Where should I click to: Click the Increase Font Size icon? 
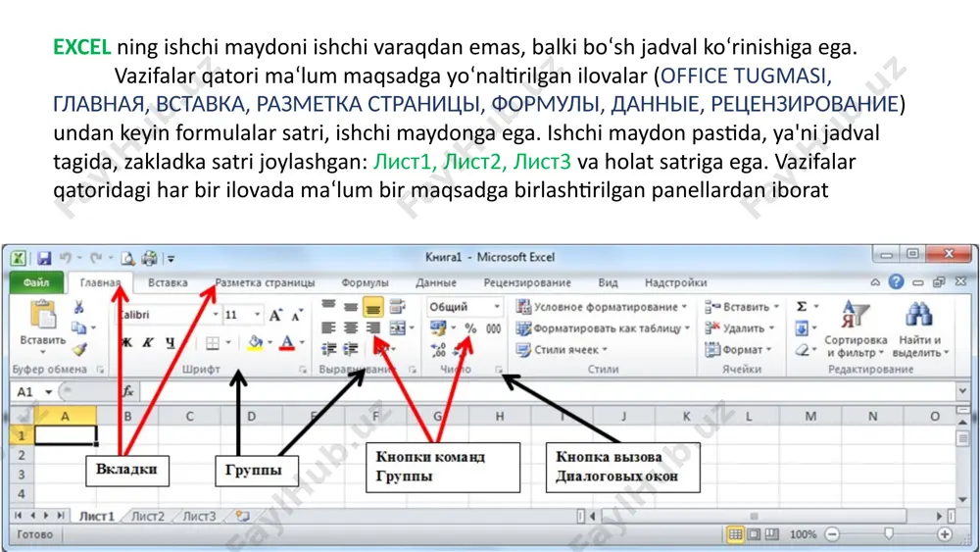(x=275, y=315)
